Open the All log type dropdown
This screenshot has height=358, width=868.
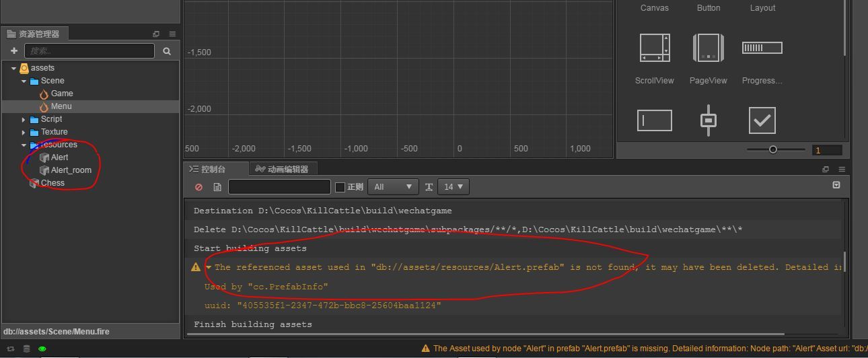pyautogui.click(x=393, y=186)
